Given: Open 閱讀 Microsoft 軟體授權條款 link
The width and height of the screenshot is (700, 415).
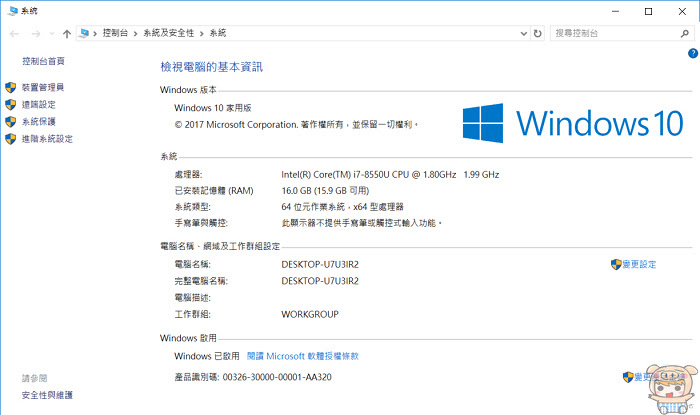Looking at the screenshot, I should point(303,356).
